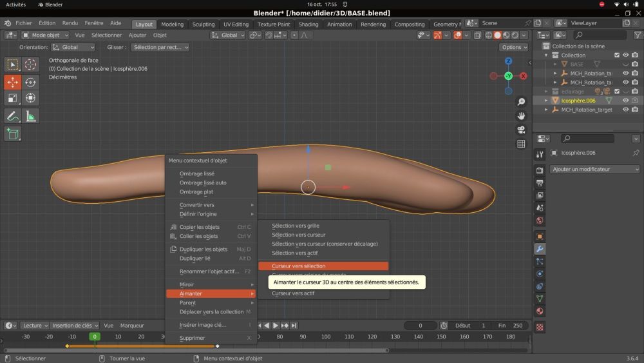The image size is (644, 363).
Task: Collapse the Collection tree item
Action: tap(546, 55)
